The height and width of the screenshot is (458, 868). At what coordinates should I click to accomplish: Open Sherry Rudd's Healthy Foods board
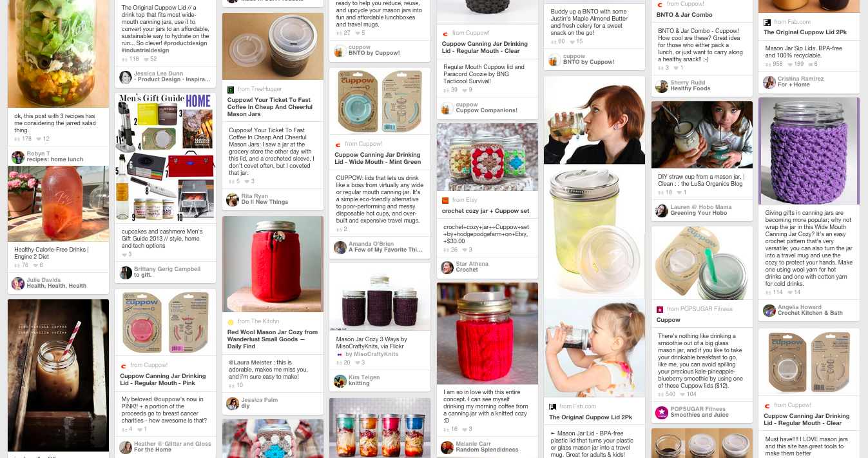[x=690, y=88]
